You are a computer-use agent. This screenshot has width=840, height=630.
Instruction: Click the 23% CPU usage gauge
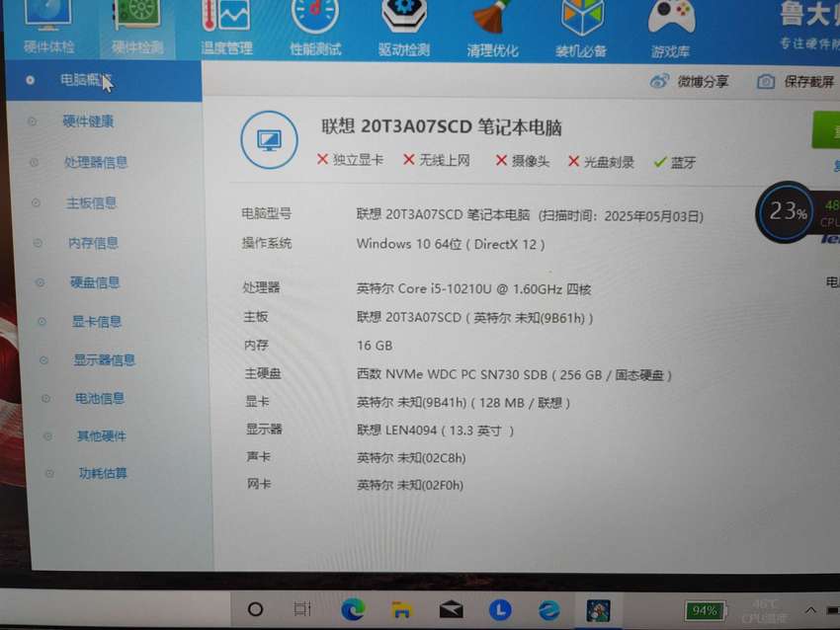click(x=786, y=212)
